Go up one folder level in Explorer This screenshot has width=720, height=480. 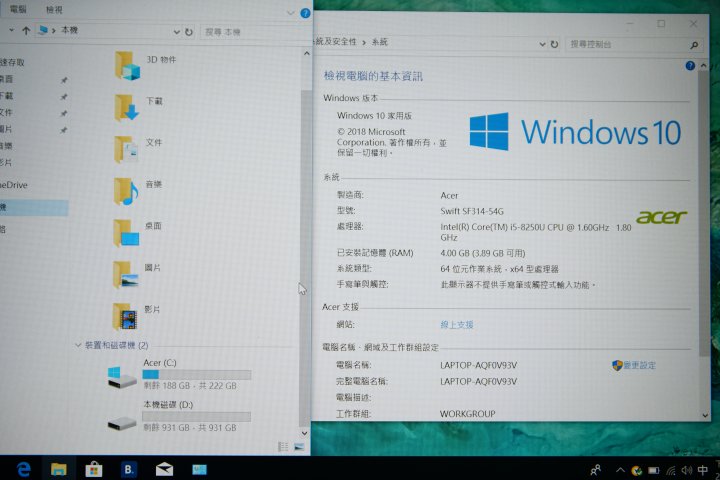26,31
